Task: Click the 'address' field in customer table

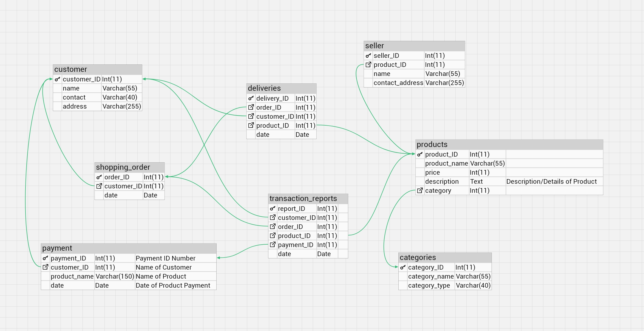Action: pyautogui.click(x=75, y=106)
